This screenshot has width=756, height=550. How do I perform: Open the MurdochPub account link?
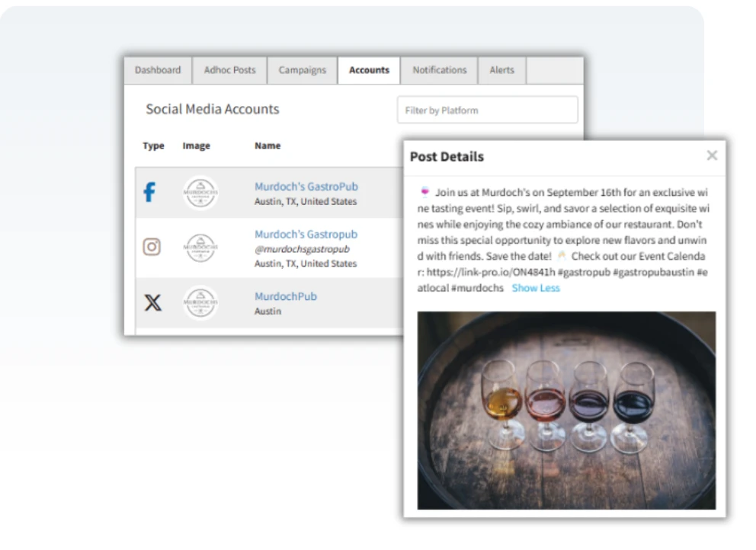click(x=285, y=296)
